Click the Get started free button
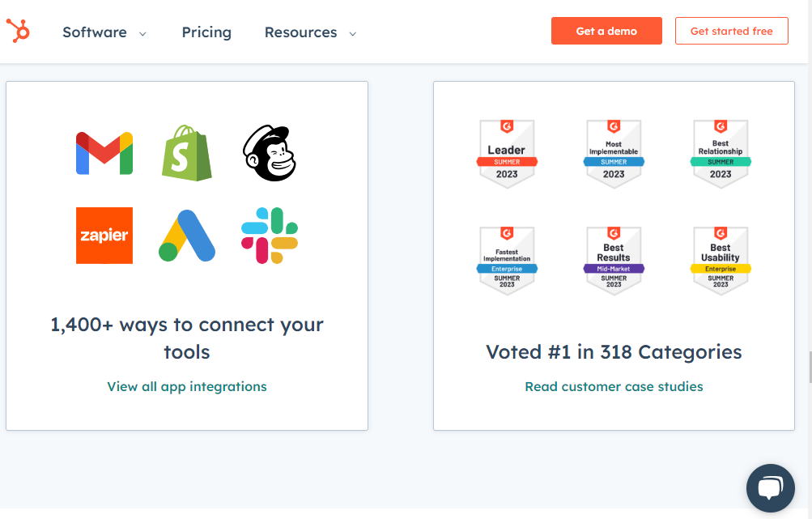 (732, 31)
